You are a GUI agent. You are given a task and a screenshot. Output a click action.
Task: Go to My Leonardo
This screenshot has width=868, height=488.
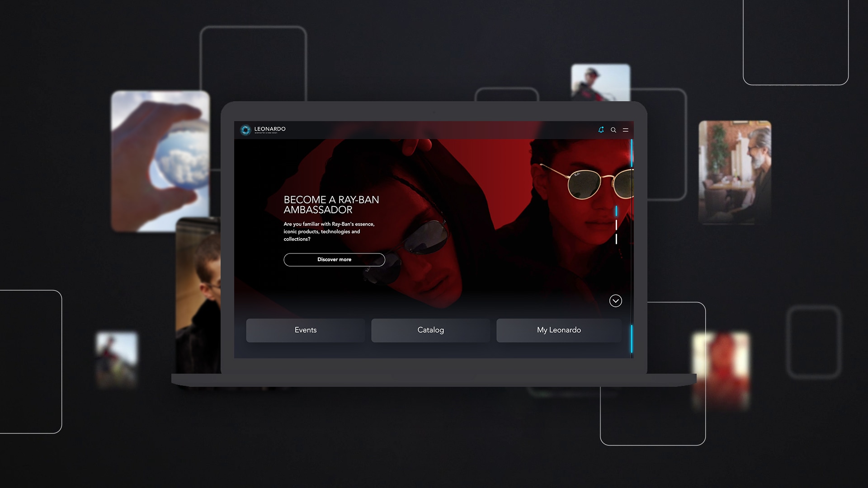(x=559, y=330)
